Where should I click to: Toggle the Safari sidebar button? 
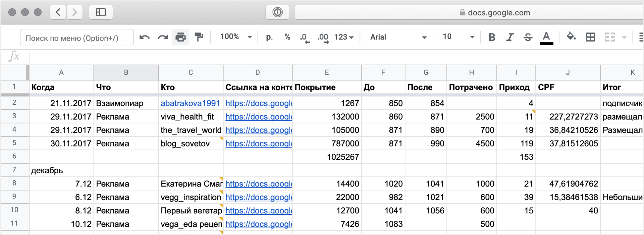tap(101, 12)
